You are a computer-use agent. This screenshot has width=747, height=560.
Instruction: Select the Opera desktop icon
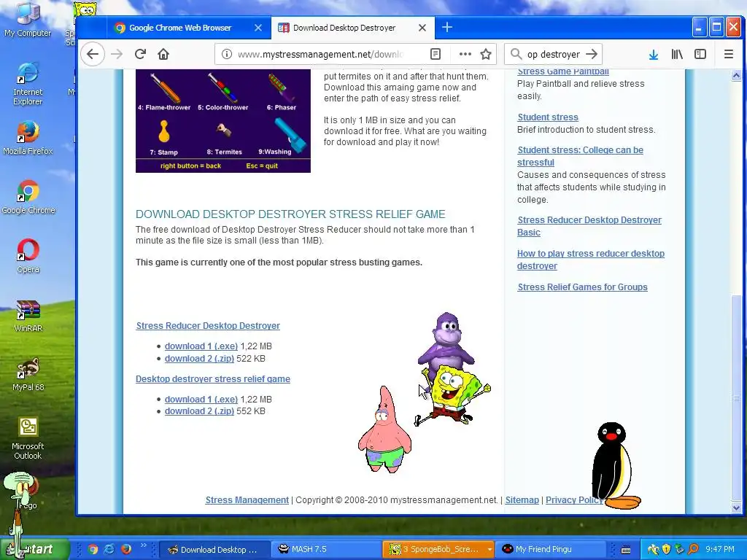[28, 256]
